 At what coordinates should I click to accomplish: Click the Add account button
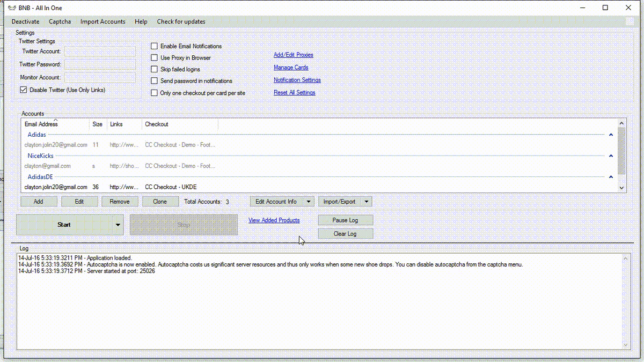pos(39,202)
